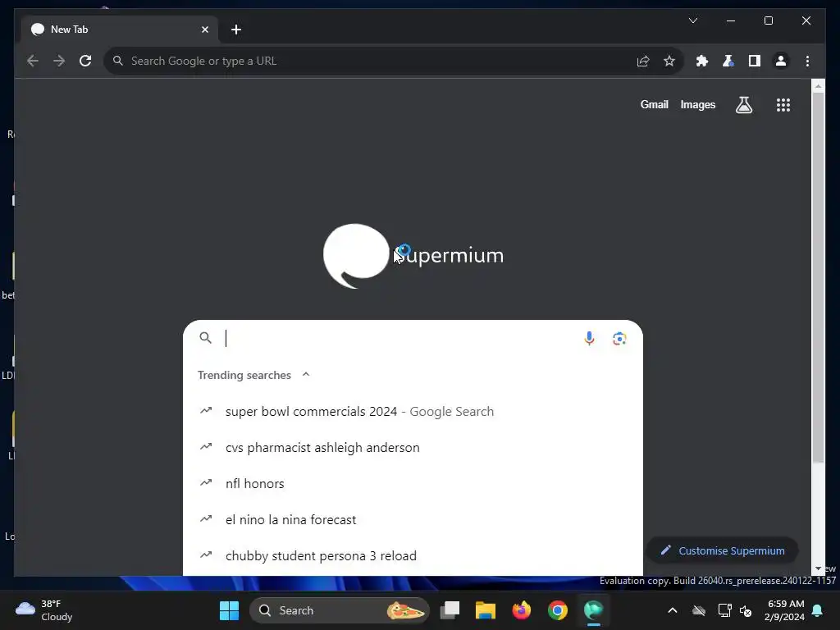Open the experiments flask icon in toolbar
This screenshot has height=630, width=840.
(728, 61)
